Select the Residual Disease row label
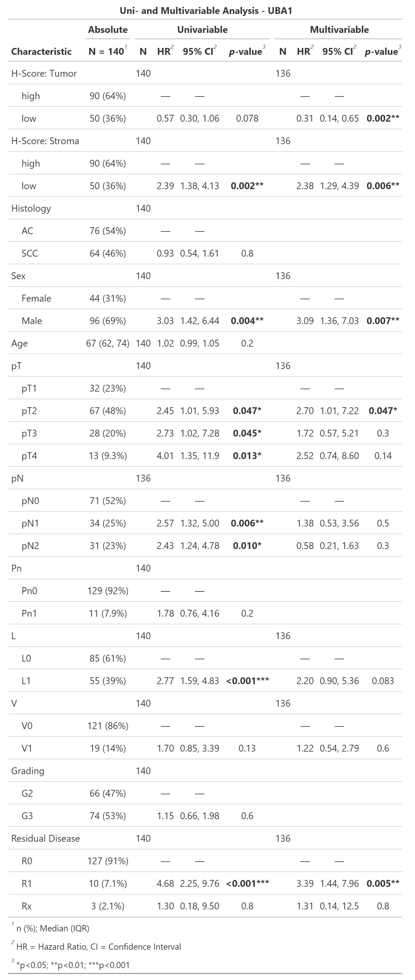This screenshot has height=980, width=415. [46, 839]
